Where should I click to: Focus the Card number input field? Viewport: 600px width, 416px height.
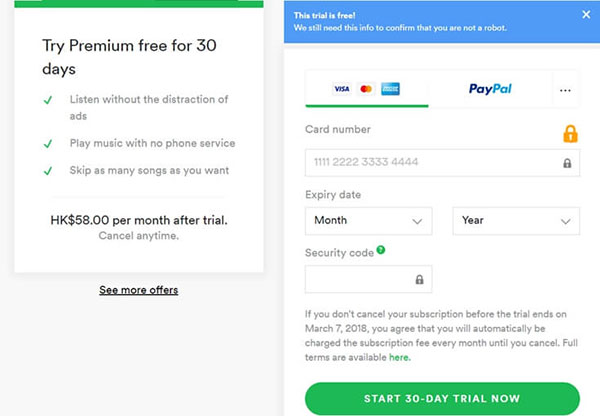[442, 163]
